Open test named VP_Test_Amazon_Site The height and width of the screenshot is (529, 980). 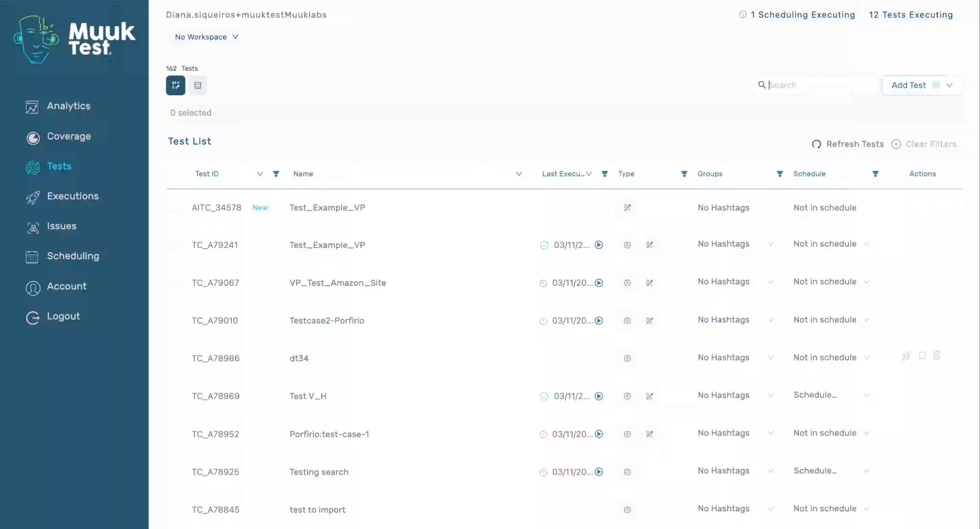[338, 283]
